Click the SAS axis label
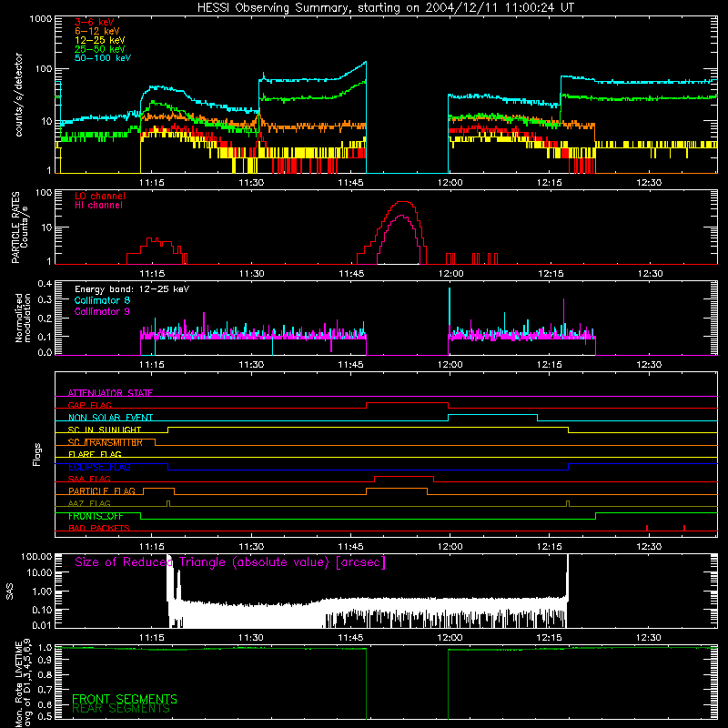Viewport: 728px width, 728px height. (9, 591)
